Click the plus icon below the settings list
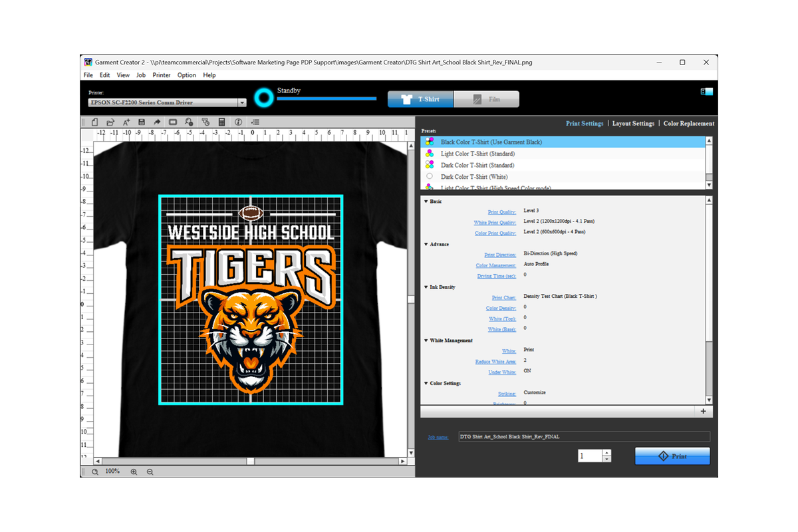 [703, 412]
